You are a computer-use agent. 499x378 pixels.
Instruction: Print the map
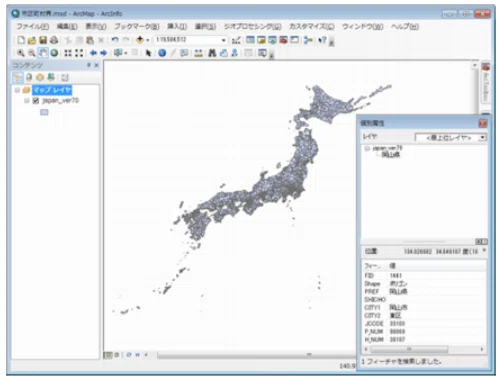(54, 40)
